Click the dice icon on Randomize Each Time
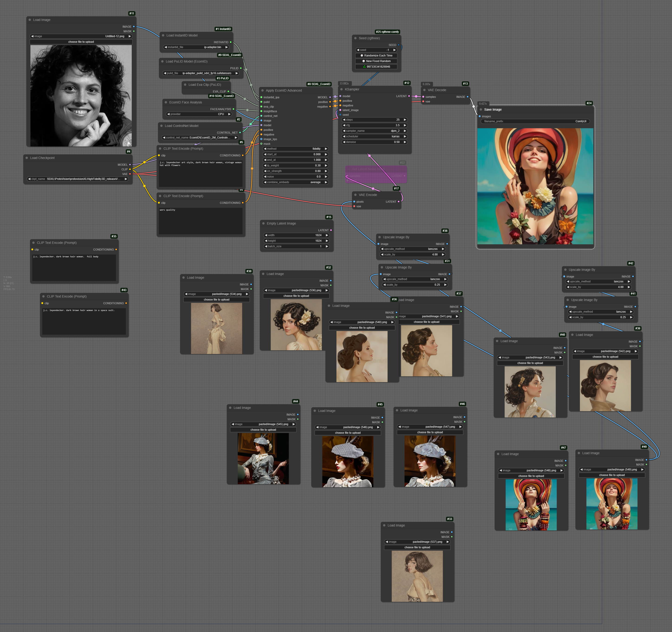This screenshot has height=632, width=672. click(362, 56)
